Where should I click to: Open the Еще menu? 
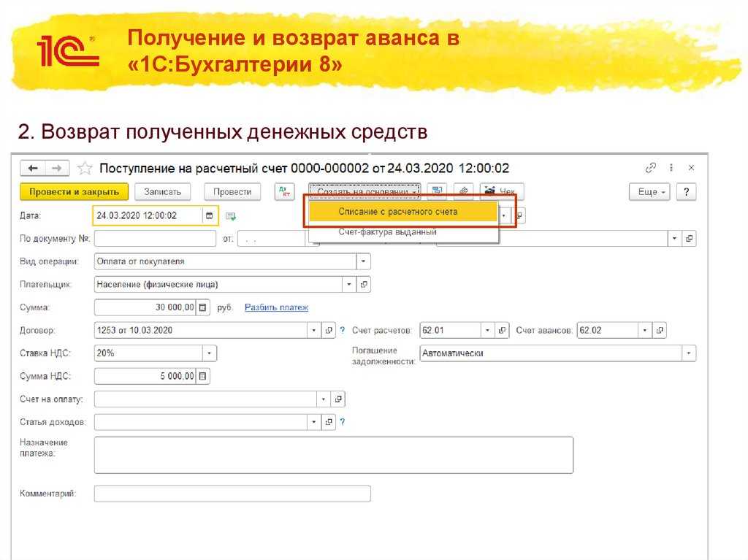(x=649, y=192)
